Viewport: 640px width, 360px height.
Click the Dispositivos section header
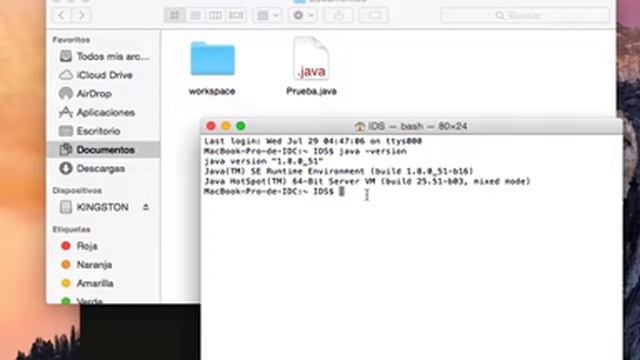coord(77,191)
